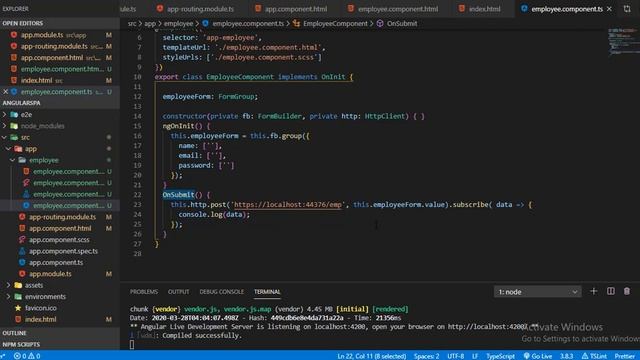The height and width of the screenshot is (360, 640).
Task: Start Go Live server
Action: point(538,356)
